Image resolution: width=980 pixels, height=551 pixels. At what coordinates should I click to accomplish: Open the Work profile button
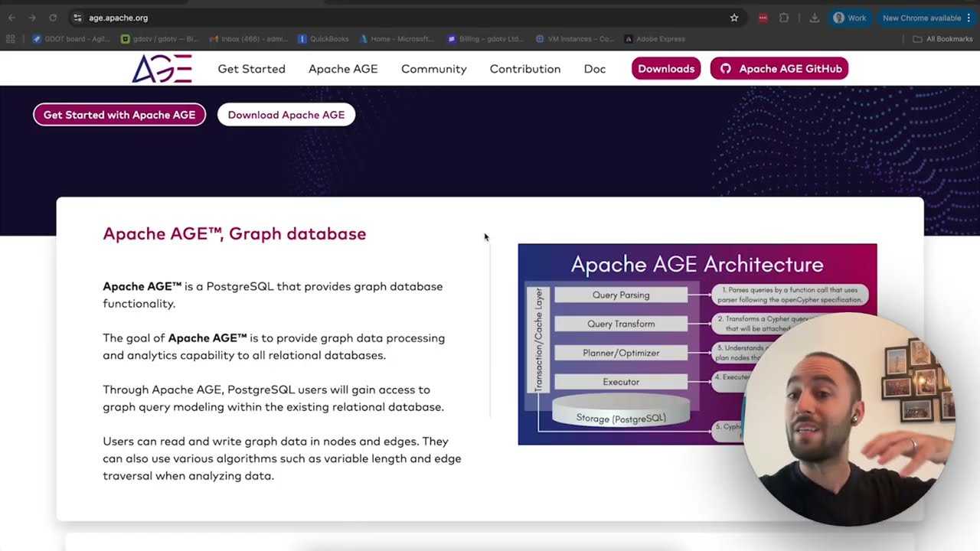point(850,18)
